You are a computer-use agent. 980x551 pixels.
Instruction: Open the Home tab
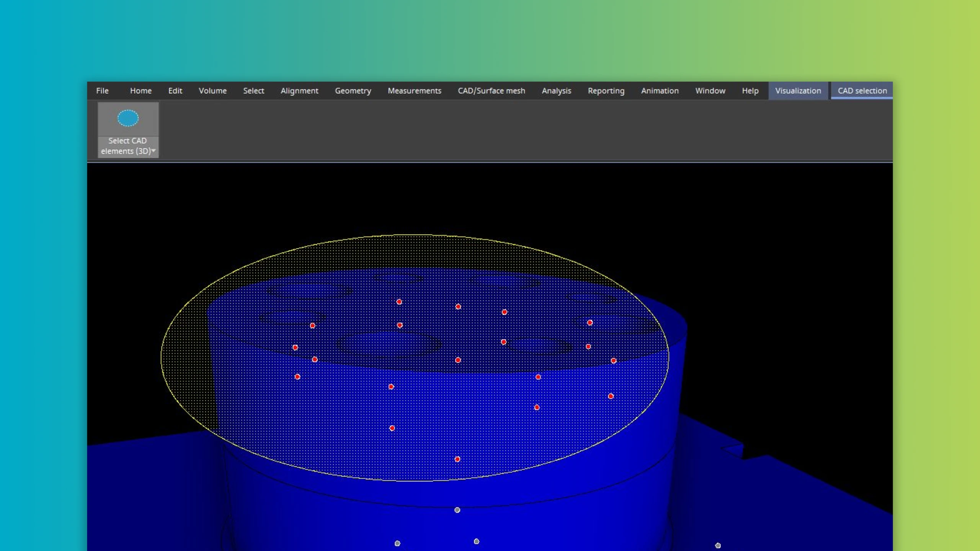pos(141,91)
